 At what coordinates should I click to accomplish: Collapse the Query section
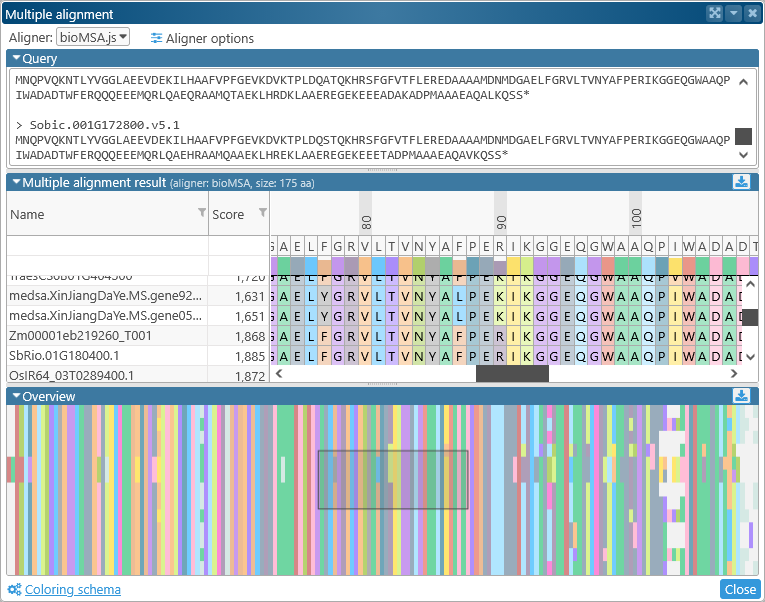(x=16, y=59)
